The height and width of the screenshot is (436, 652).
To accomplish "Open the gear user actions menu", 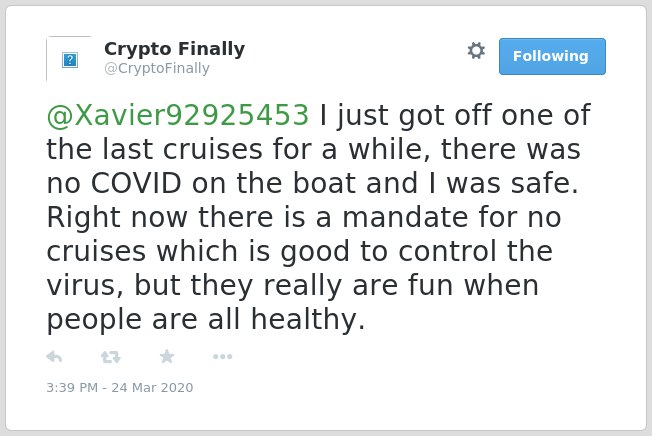I will tap(476, 51).
